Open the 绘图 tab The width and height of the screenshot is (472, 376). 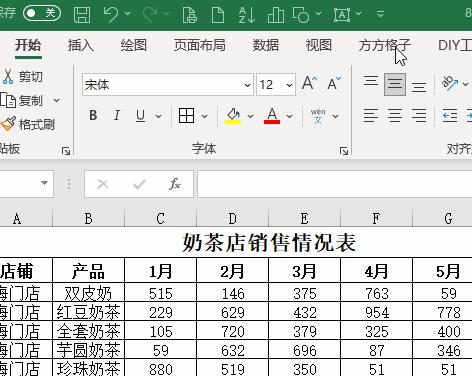click(x=134, y=45)
